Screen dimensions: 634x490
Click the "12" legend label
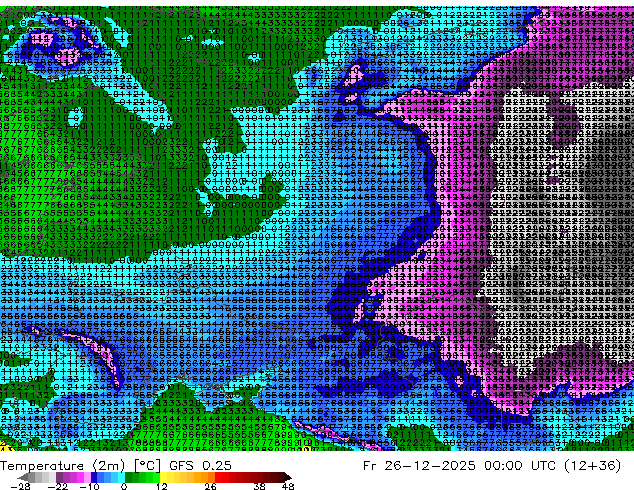tap(162, 486)
